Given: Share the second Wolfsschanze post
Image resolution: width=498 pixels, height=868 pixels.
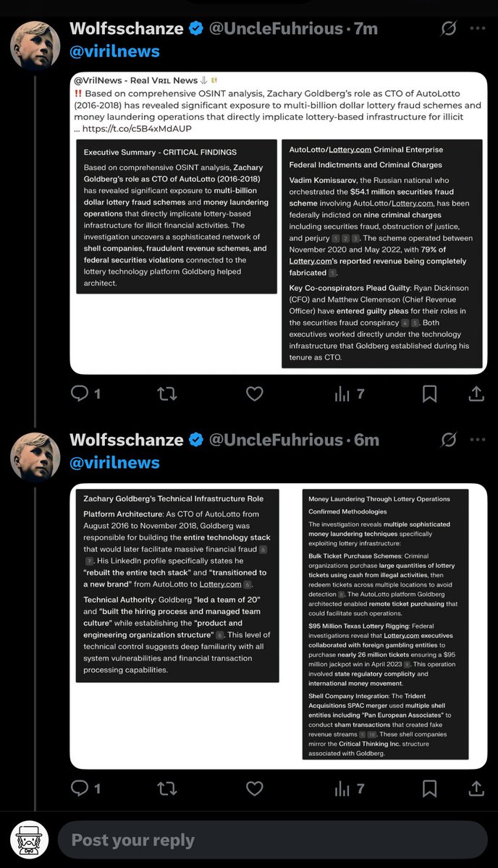Looking at the screenshot, I should click(477, 788).
